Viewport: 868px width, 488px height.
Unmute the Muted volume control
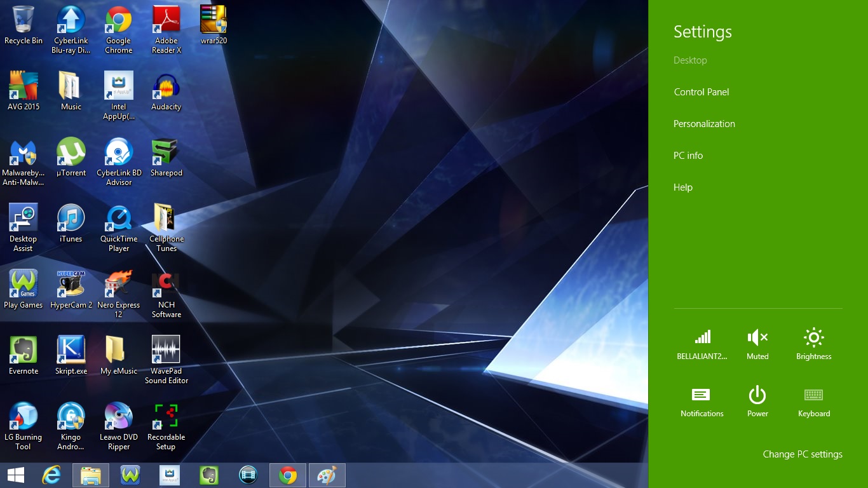tap(757, 344)
